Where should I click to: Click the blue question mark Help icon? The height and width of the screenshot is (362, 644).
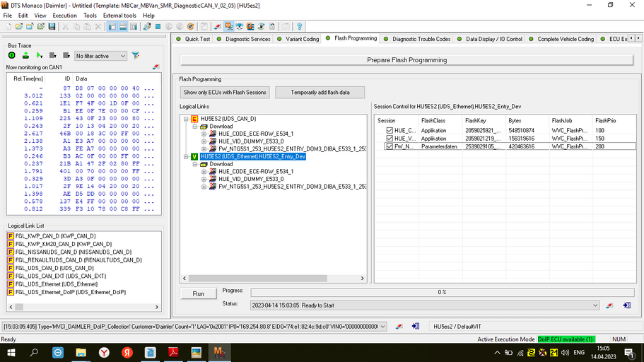pyautogui.click(x=300, y=27)
